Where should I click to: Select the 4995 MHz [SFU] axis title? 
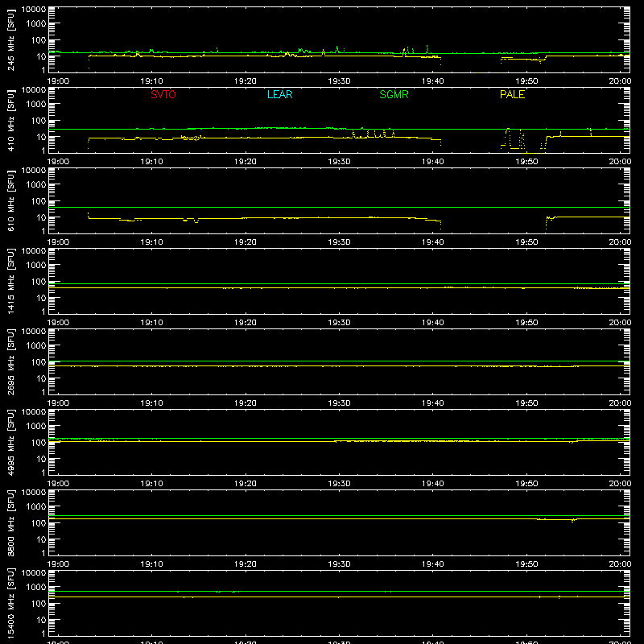10,442
